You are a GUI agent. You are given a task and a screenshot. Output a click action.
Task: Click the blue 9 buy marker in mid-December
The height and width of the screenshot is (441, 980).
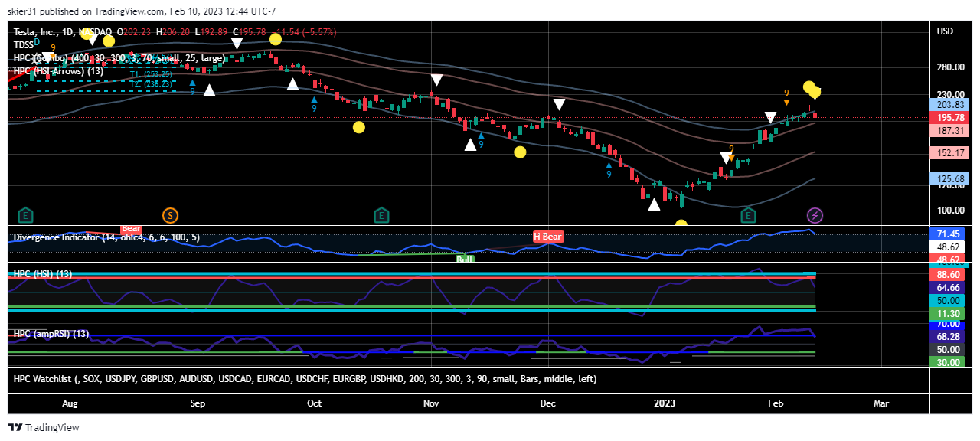click(x=609, y=170)
